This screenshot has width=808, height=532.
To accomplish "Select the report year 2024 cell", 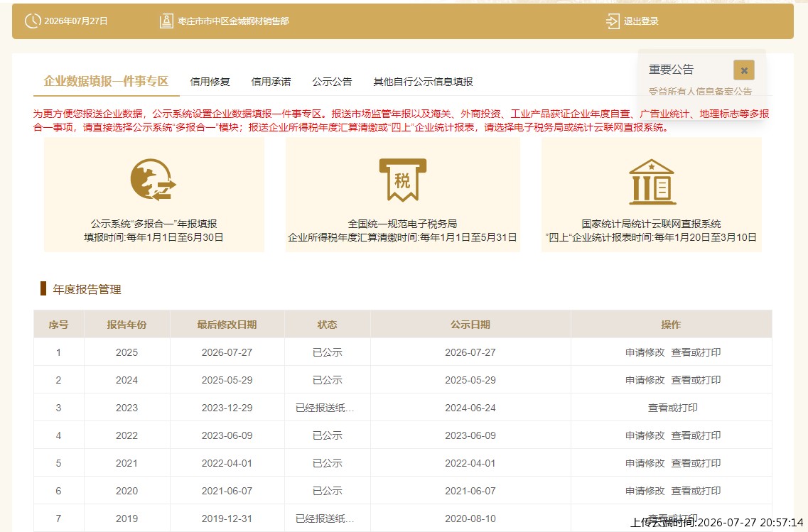I will pos(126,380).
